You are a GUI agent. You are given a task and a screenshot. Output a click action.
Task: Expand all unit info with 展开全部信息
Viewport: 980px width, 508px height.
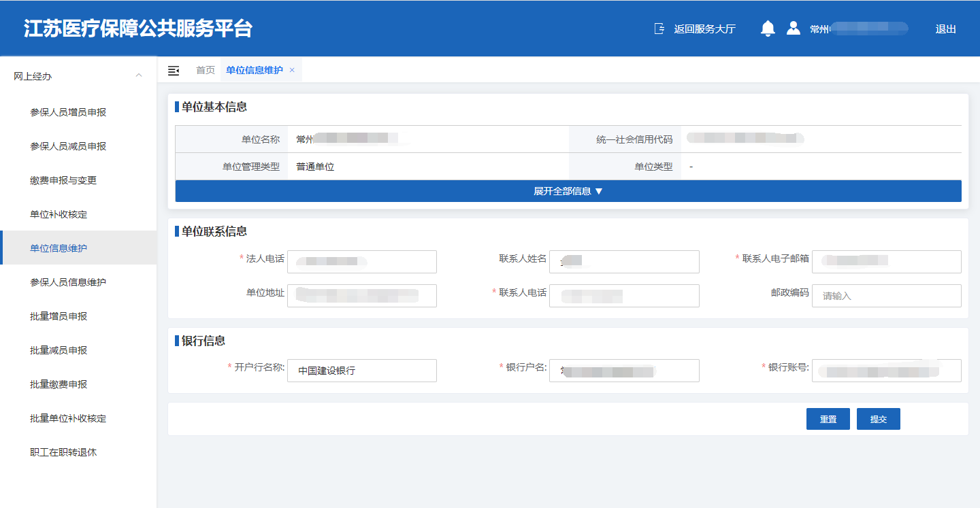point(568,191)
